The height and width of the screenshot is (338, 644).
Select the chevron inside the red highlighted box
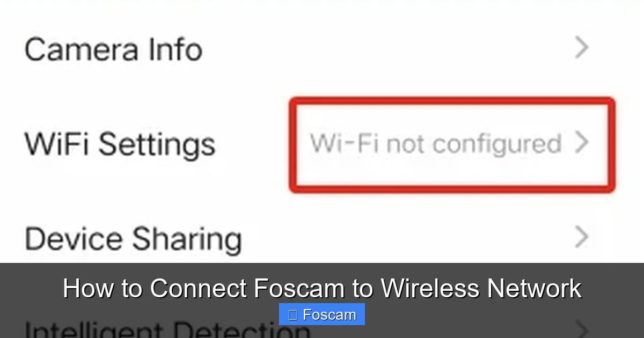point(582,143)
